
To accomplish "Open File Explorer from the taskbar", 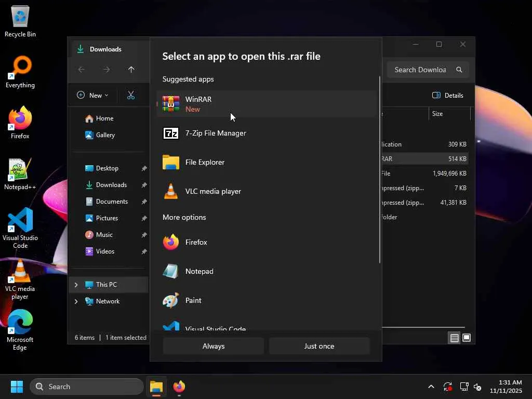I will 156,387.
